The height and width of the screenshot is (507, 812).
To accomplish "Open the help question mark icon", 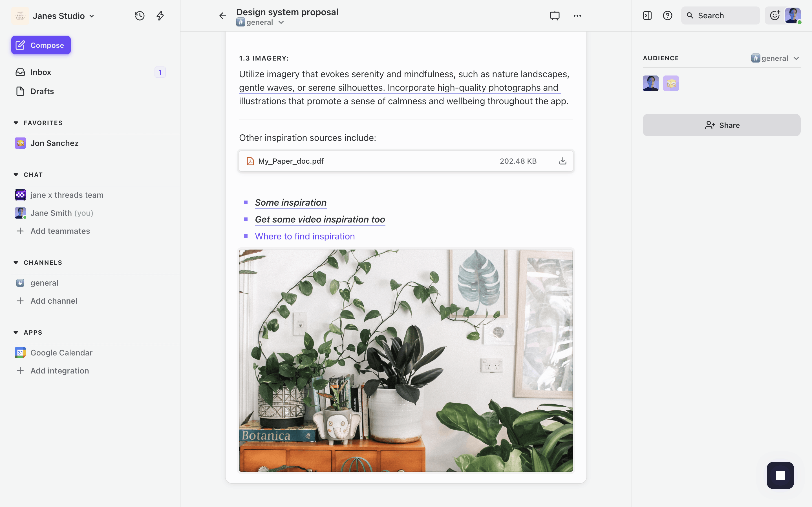I will (x=667, y=16).
